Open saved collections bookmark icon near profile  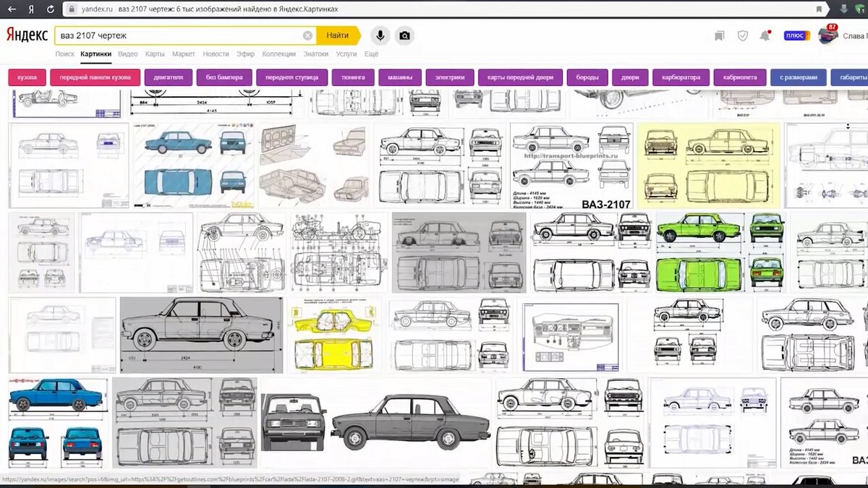tap(719, 35)
